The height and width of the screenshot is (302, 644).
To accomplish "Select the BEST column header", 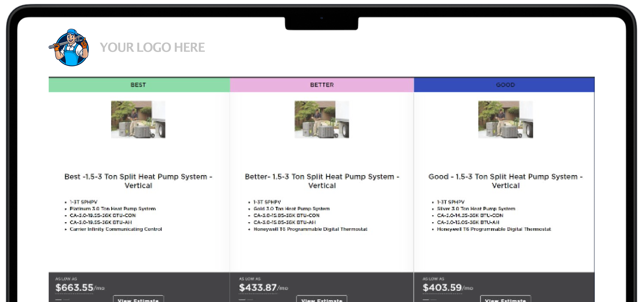I will (139, 85).
